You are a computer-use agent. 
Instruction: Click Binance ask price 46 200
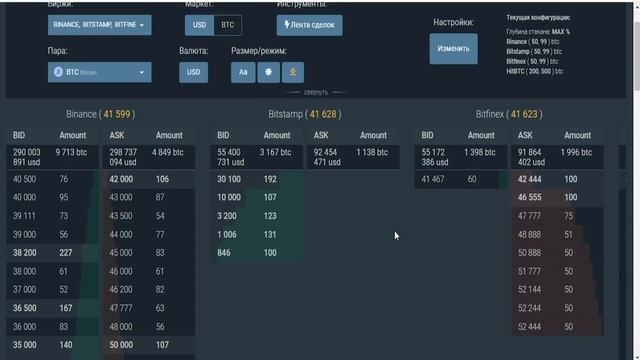[121, 289]
